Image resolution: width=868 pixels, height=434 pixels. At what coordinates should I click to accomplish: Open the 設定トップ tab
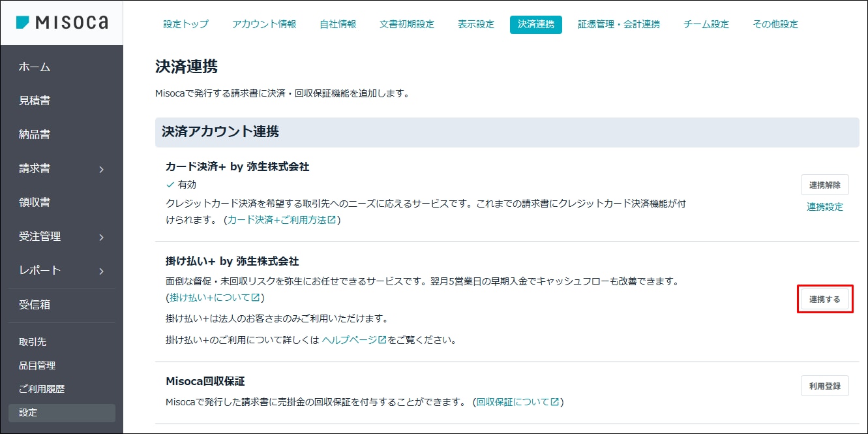(x=186, y=24)
